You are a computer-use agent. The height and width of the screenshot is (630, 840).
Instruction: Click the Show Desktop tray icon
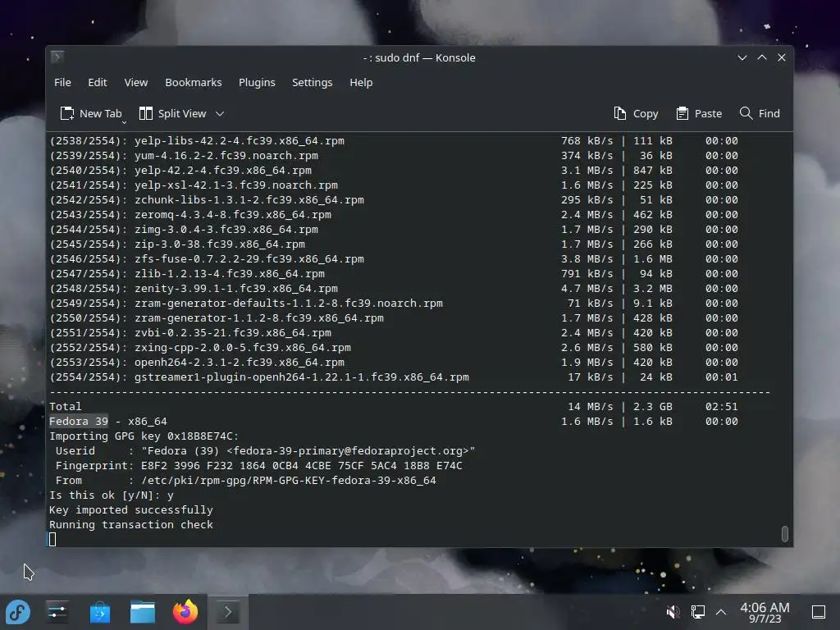[819, 612]
